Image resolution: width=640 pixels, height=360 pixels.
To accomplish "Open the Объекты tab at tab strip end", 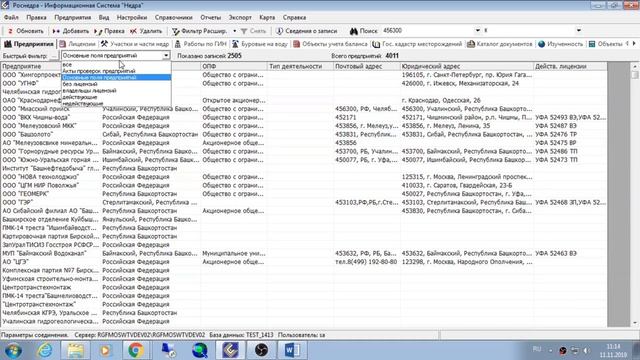I will tap(605, 44).
